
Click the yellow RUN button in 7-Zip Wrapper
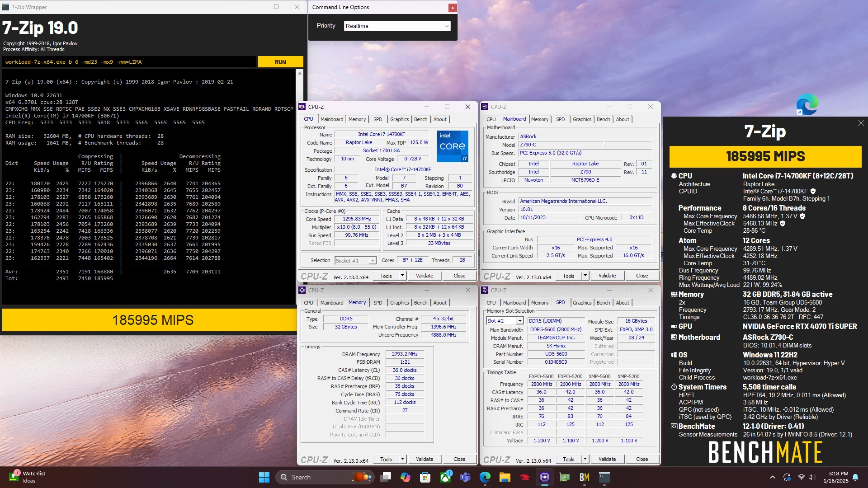pos(280,62)
